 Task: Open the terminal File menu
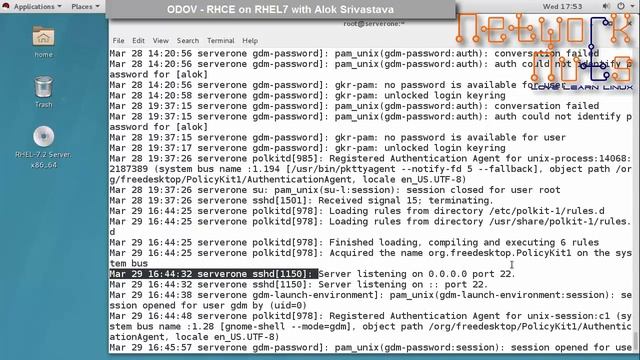(x=118, y=40)
